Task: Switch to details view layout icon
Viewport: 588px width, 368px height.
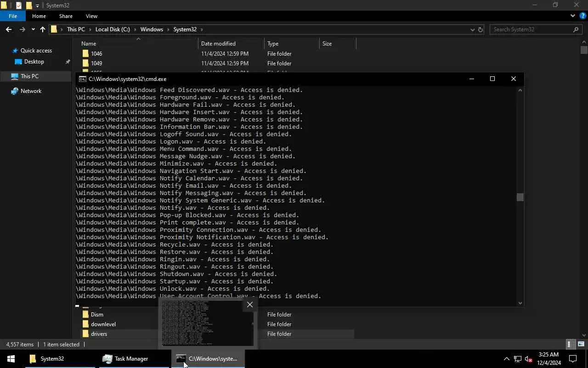Action: [570, 344]
